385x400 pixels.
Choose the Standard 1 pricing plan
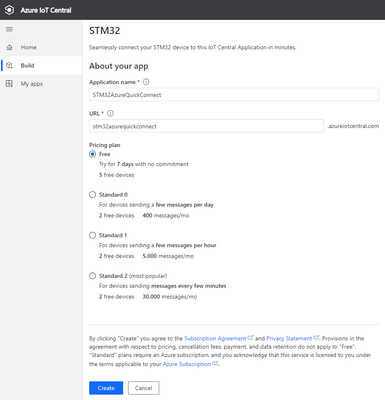(93, 235)
